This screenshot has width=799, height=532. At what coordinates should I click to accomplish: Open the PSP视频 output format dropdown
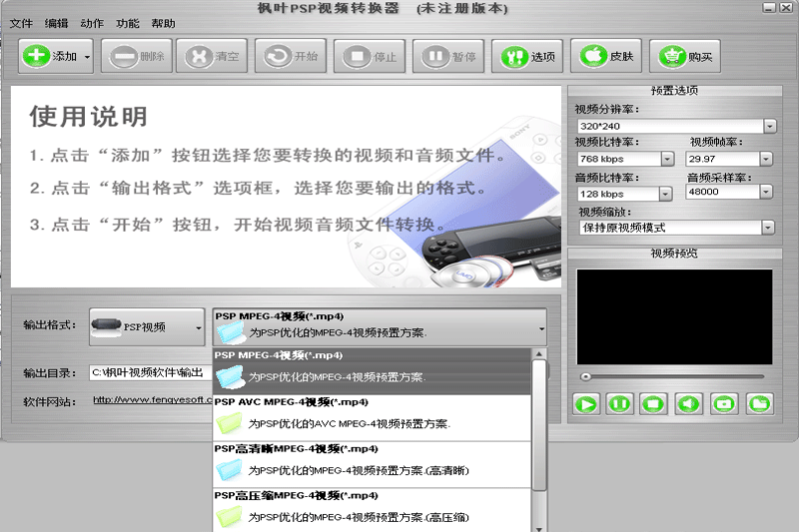point(147,326)
